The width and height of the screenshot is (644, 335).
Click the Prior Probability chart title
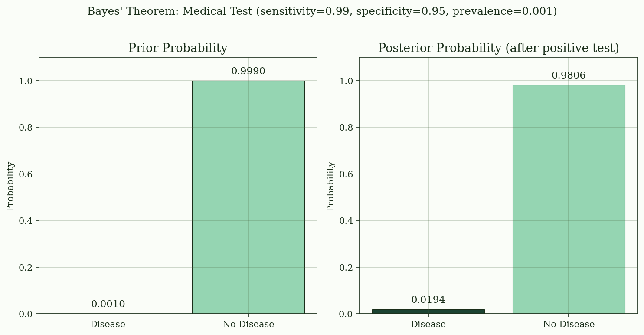point(178,48)
